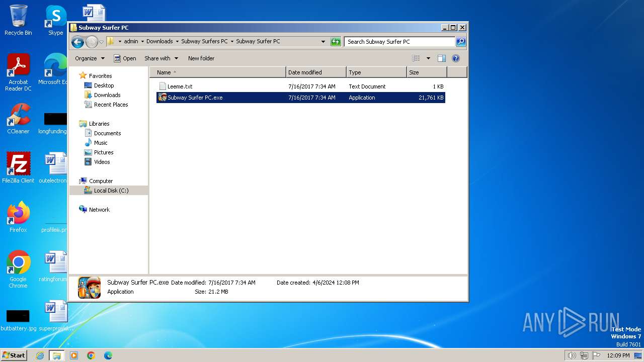
Task: Click the Search Subway Surfer PC field
Action: click(399, 42)
